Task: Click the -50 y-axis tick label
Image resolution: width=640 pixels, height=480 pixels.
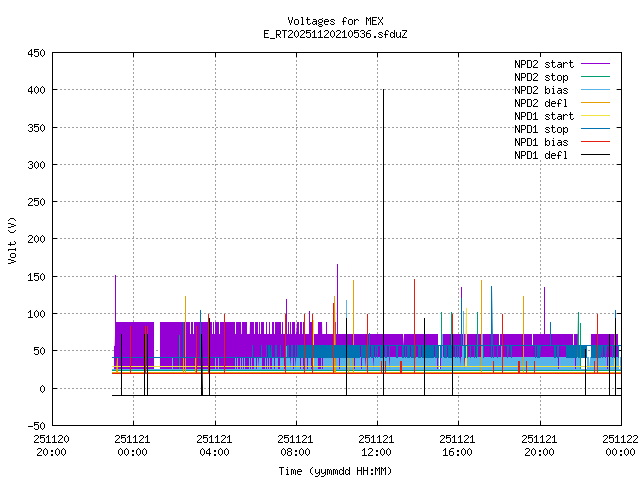Action: coord(34,426)
